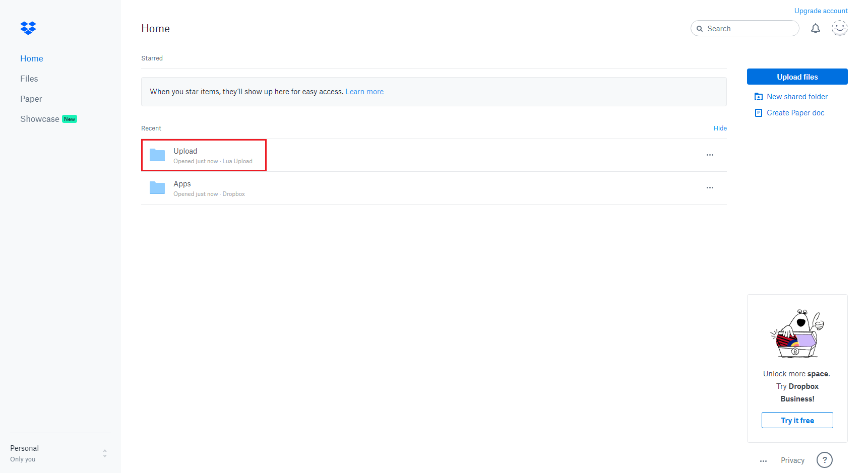Switch to the Files section
This screenshot has height=473, width=868.
pos(29,79)
